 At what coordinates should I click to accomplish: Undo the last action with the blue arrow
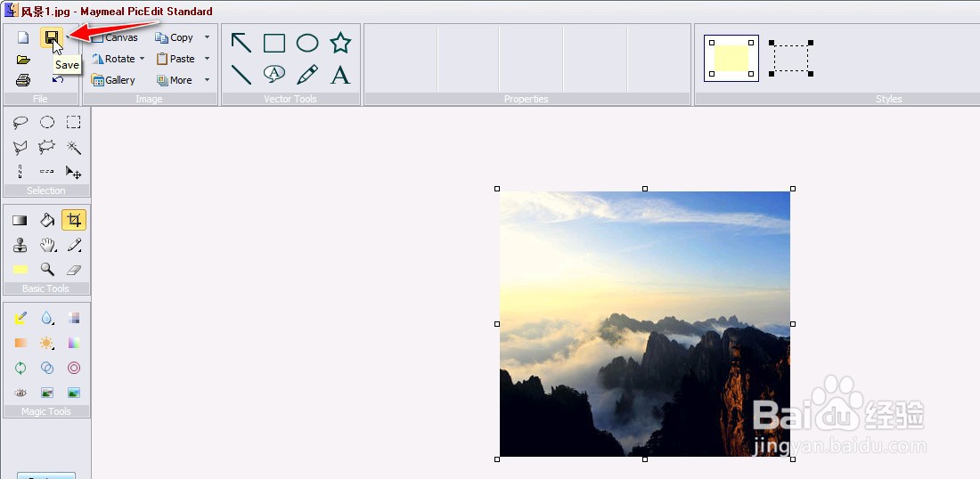click(58, 79)
